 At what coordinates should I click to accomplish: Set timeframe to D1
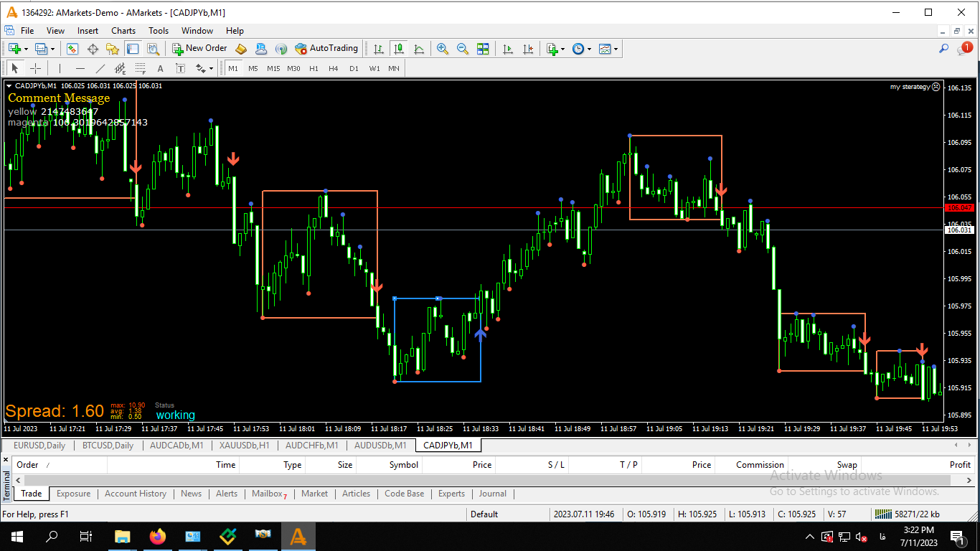click(354, 68)
